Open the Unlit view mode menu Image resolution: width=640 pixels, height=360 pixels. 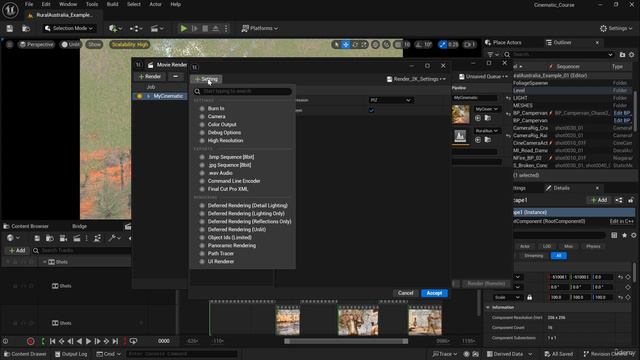(x=71, y=44)
